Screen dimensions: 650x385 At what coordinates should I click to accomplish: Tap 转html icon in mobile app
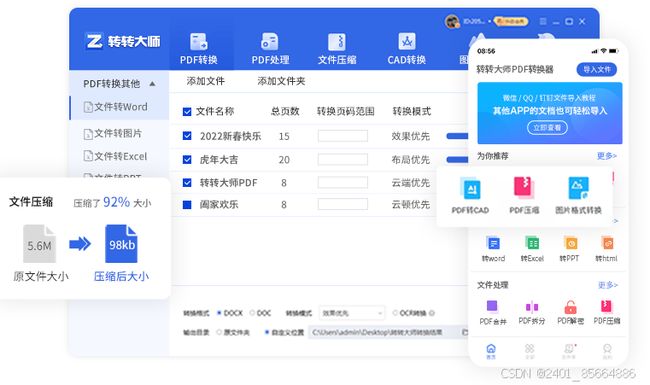click(607, 243)
